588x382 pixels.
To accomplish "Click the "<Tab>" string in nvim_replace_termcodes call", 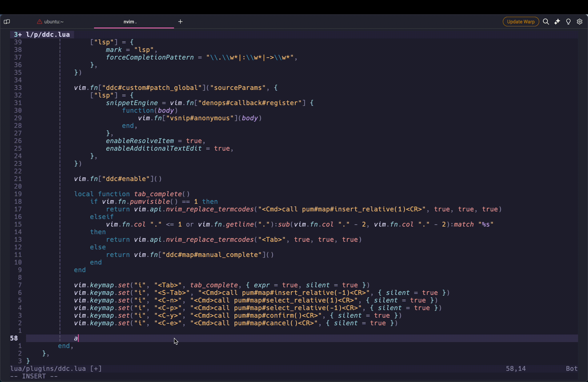I will (x=272, y=240).
